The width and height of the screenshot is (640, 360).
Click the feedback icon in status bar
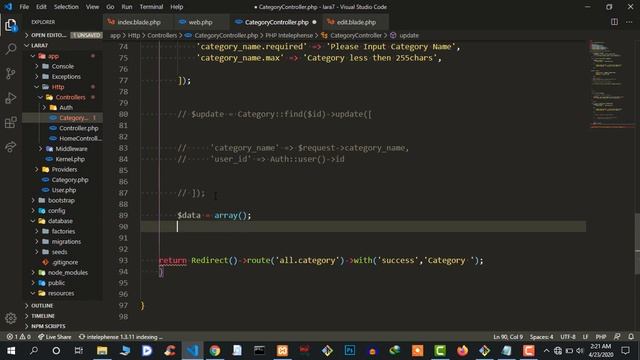617,337
